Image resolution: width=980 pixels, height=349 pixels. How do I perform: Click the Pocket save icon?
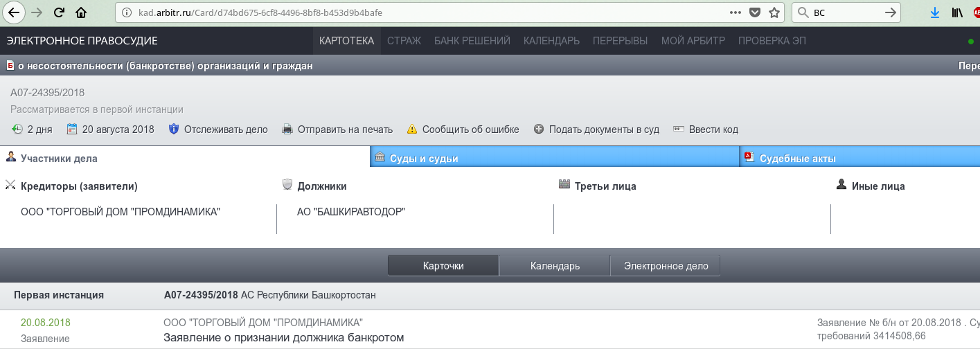(756, 12)
